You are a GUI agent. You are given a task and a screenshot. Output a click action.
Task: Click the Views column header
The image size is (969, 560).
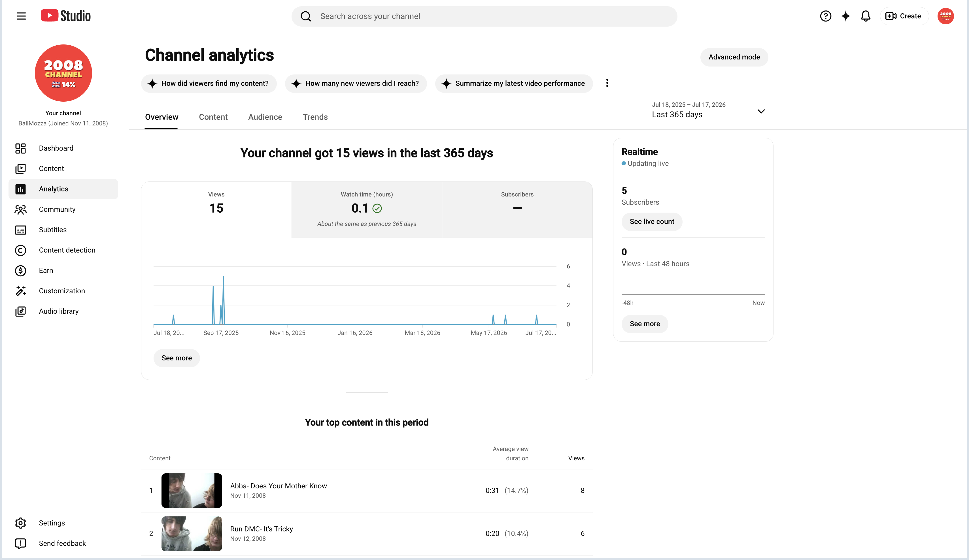[576, 458]
